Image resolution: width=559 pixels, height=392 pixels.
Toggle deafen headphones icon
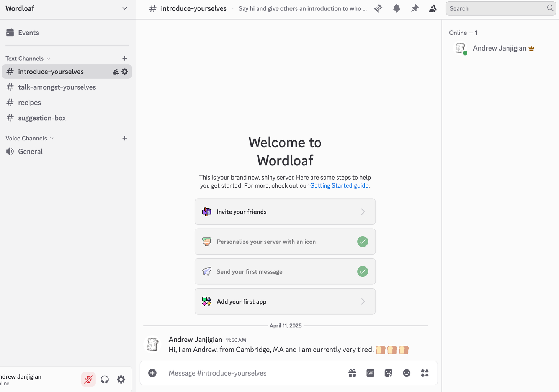pyautogui.click(x=105, y=379)
